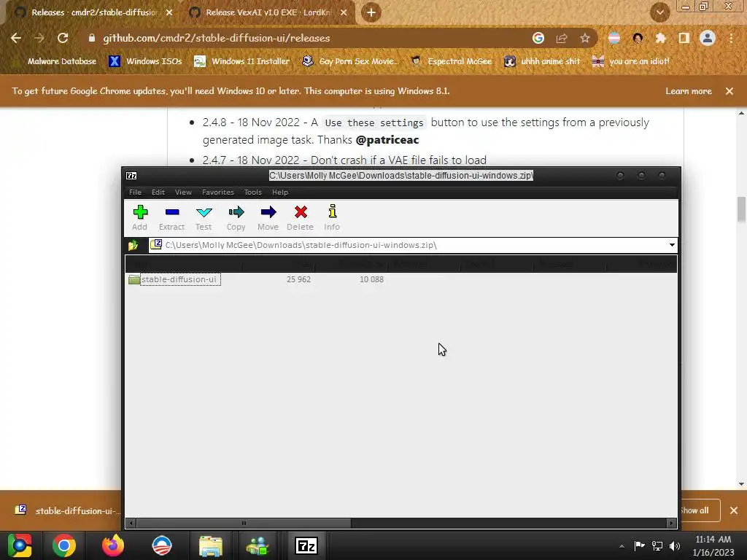
Task: Open File Explorer from the taskbar
Action: 211,545
